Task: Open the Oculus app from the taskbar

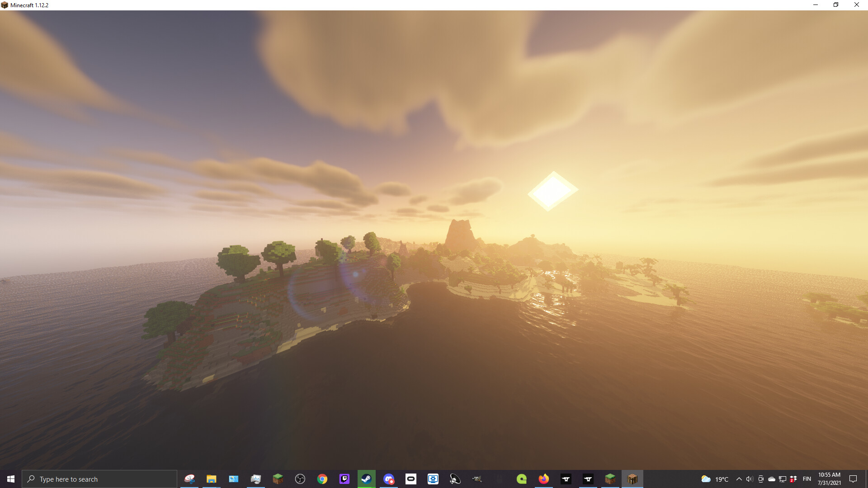Action: (x=411, y=479)
